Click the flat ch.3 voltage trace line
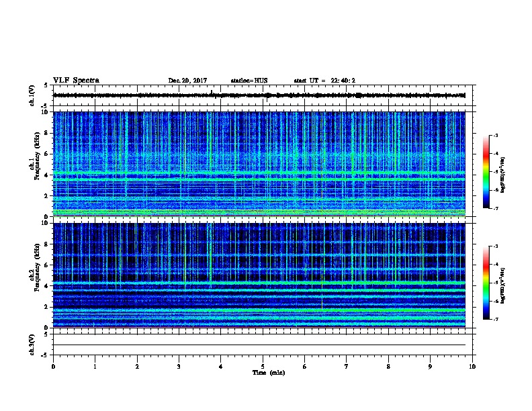 [259, 345]
